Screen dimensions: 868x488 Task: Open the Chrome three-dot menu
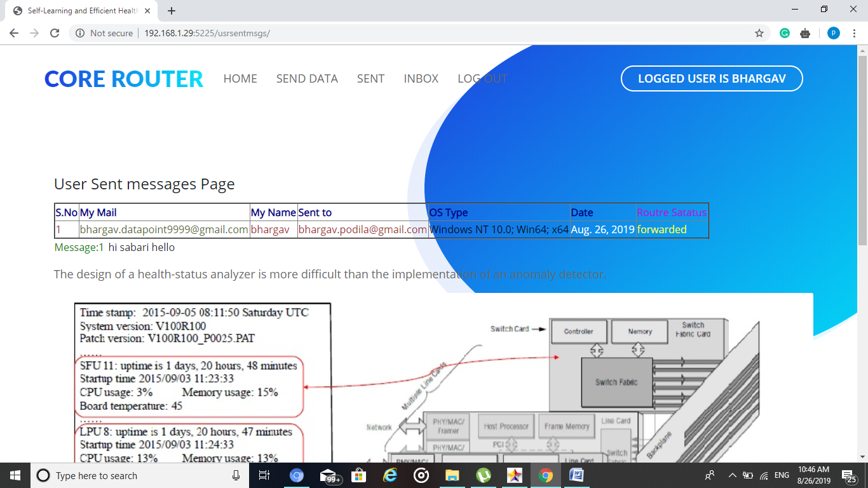(x=854, y=33)
